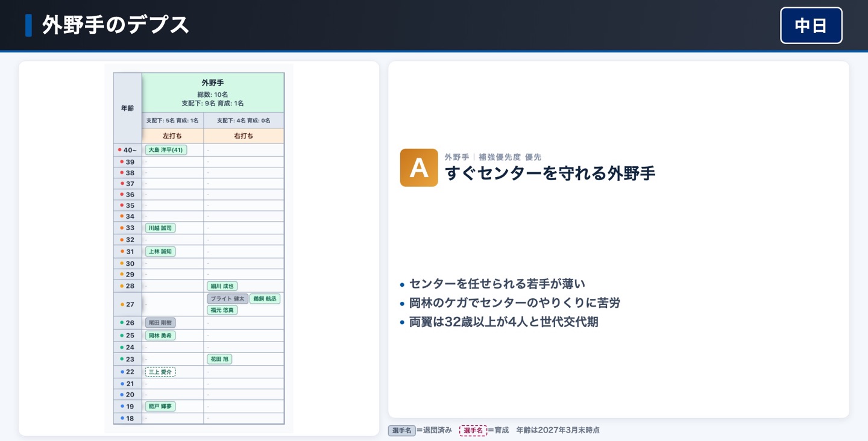Click the age 18 row label
The width and height of the screenshot is (868, 441).
coord(128,418)
